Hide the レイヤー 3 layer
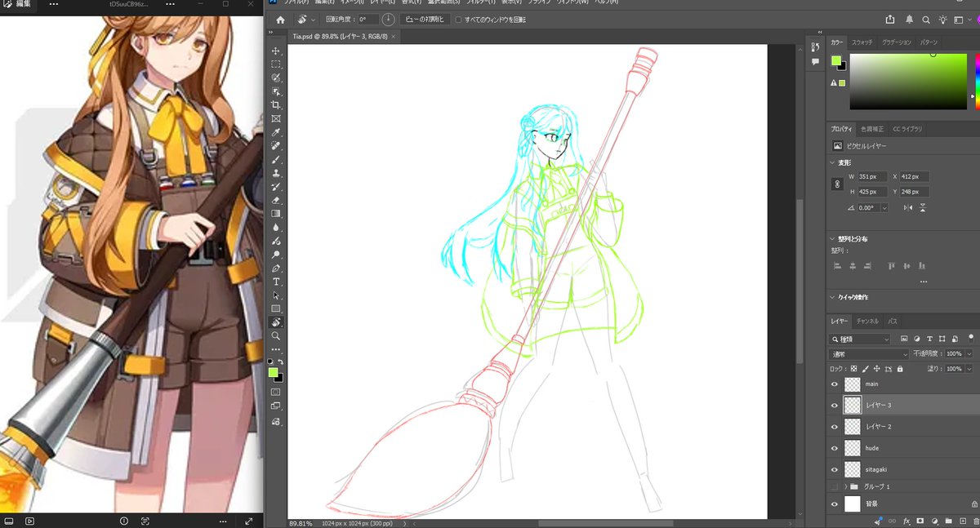This screenshot has width=980, height=528. (835, 405)
